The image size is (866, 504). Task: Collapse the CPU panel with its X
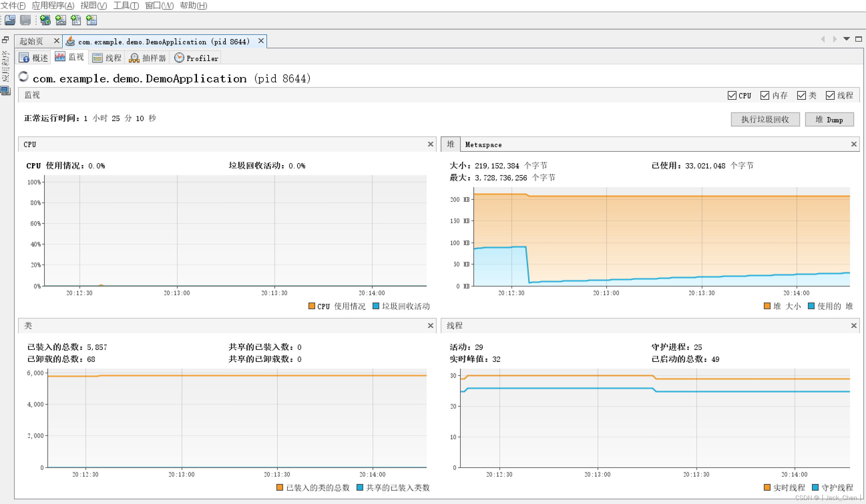pyautogui.click(x=430, y=144)
